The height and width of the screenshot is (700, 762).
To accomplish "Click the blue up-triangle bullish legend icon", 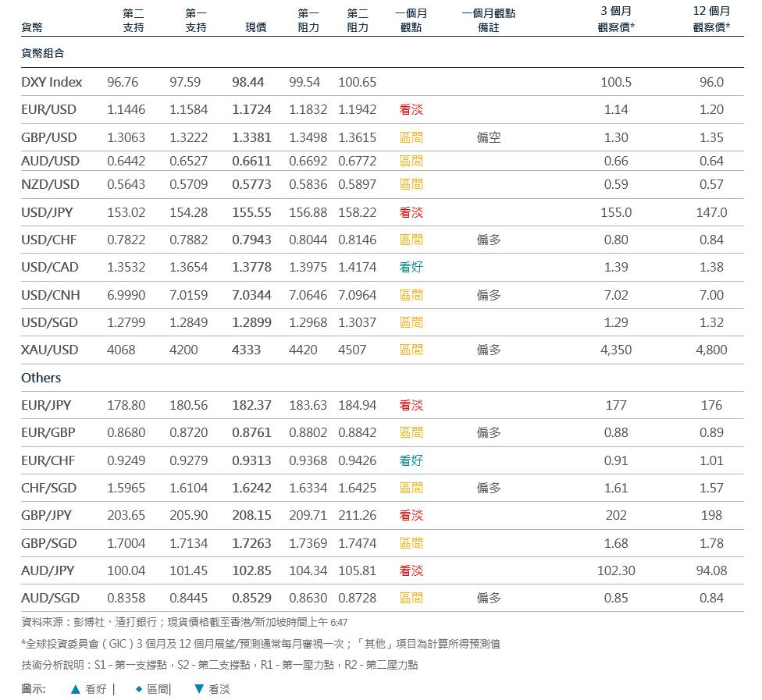I will point(76,689).
